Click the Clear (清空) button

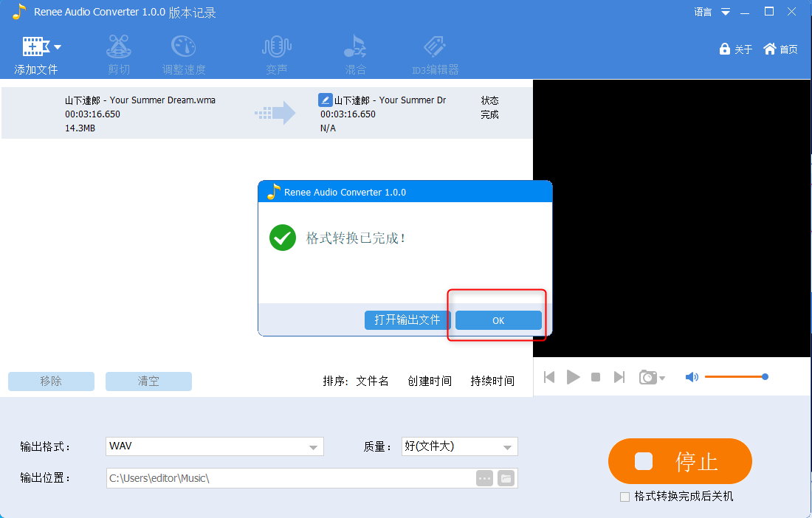tap(148, 381)
